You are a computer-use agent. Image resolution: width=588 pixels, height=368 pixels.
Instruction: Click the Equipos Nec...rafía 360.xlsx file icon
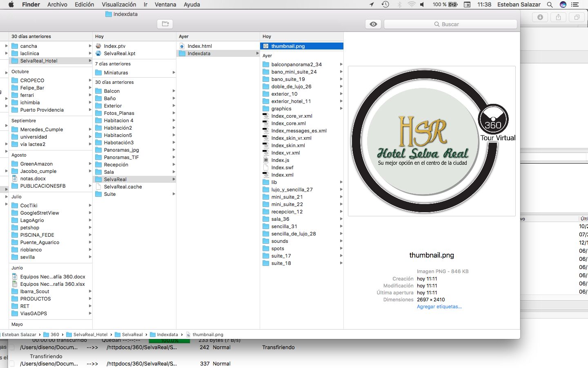click(15, 284)
